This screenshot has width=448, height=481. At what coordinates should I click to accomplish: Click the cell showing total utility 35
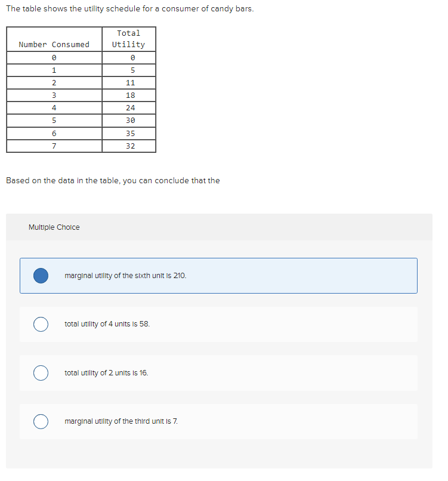click(x=128, y=133)
